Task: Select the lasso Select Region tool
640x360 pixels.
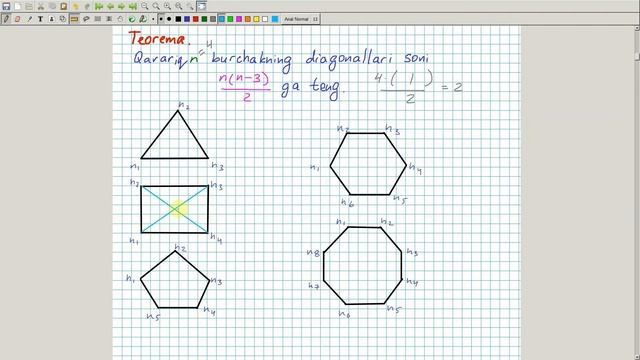Action: [86, 19]
